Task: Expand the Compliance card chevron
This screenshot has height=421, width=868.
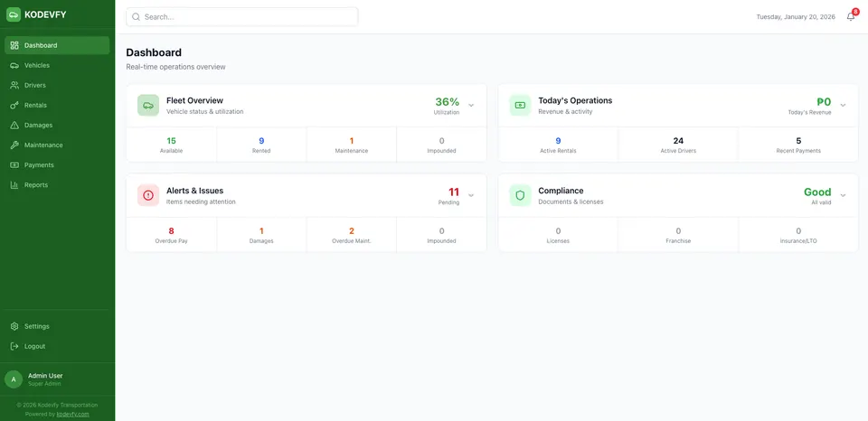Action: pos(843,195)
